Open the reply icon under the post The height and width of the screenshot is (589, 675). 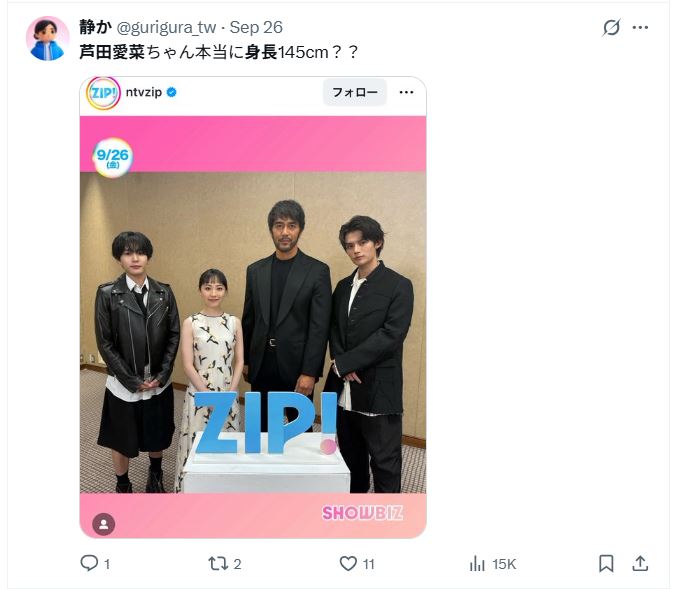(x=90, y=564)
